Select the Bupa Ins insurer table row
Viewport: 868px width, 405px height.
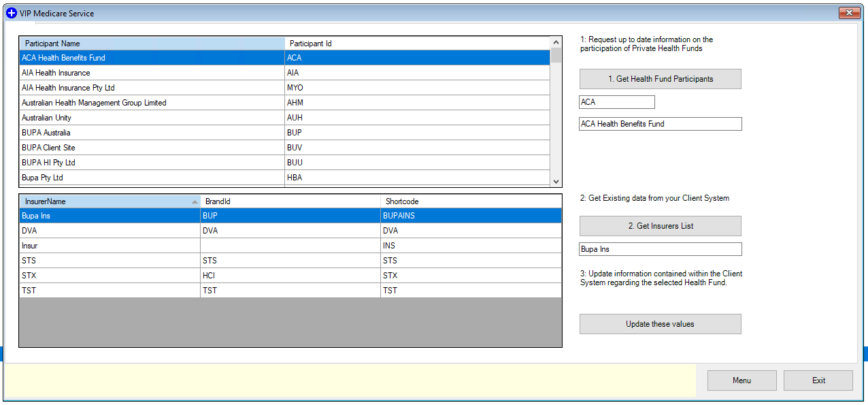point(290,216)
